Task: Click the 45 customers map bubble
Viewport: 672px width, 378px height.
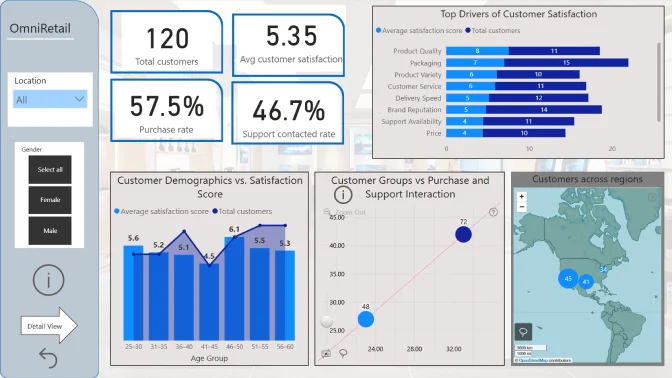Action: (x=568, y=279)
